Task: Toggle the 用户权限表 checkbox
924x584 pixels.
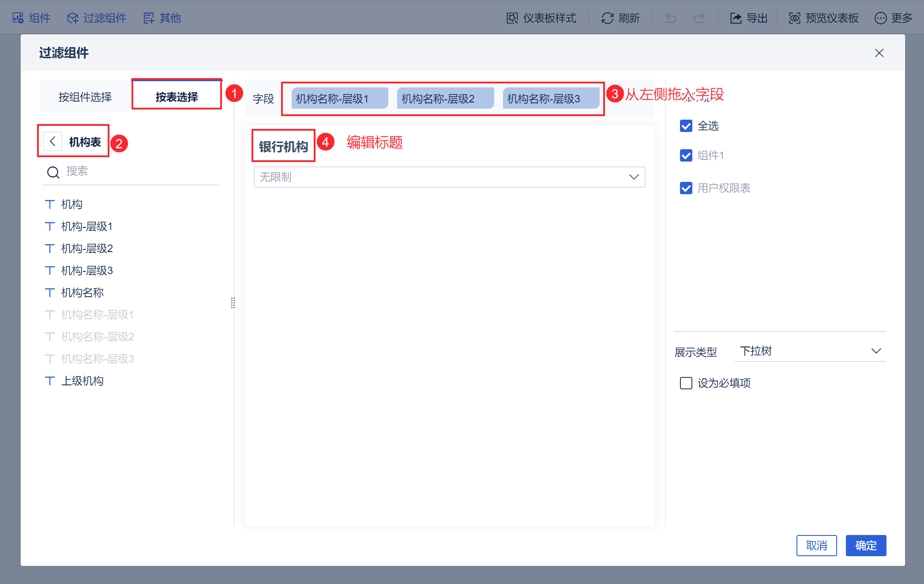Action: [686, 188]
